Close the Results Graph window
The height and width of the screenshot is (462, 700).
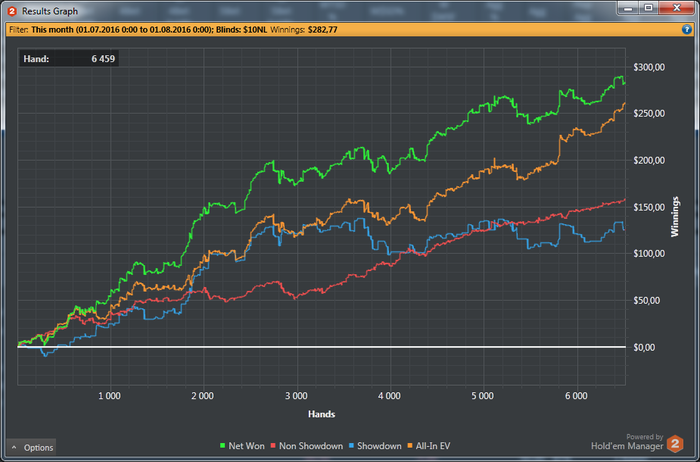point(676,8)
